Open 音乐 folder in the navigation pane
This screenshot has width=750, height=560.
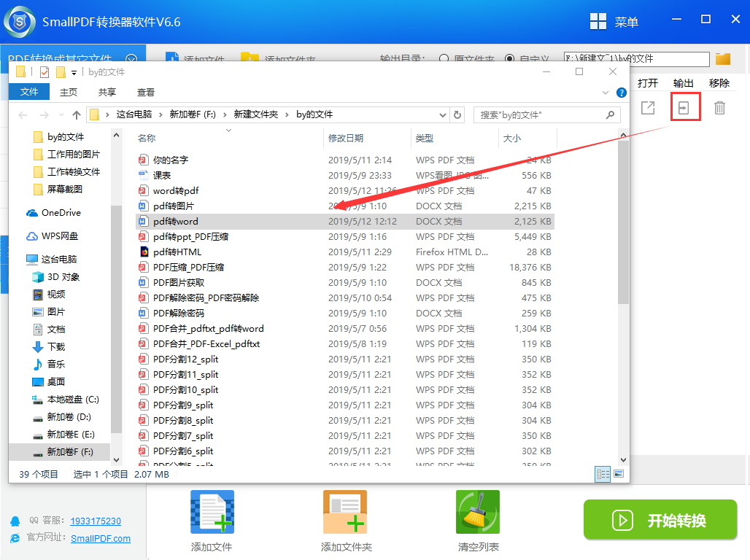48,365
